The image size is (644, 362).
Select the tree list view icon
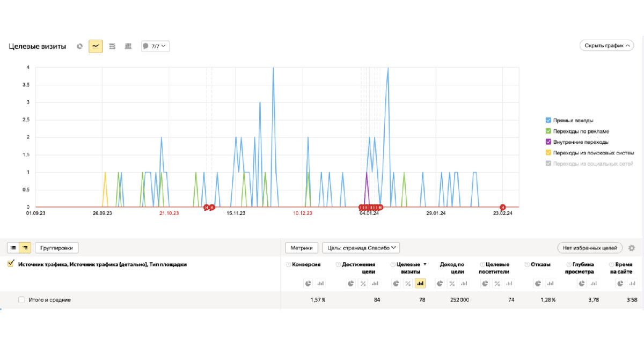pyautogui.click(x=25, y=248)
